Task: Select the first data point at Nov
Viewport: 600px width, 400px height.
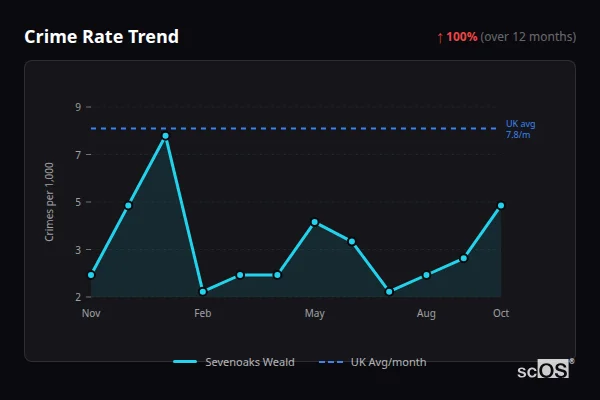Action: [x=91, y=274]
